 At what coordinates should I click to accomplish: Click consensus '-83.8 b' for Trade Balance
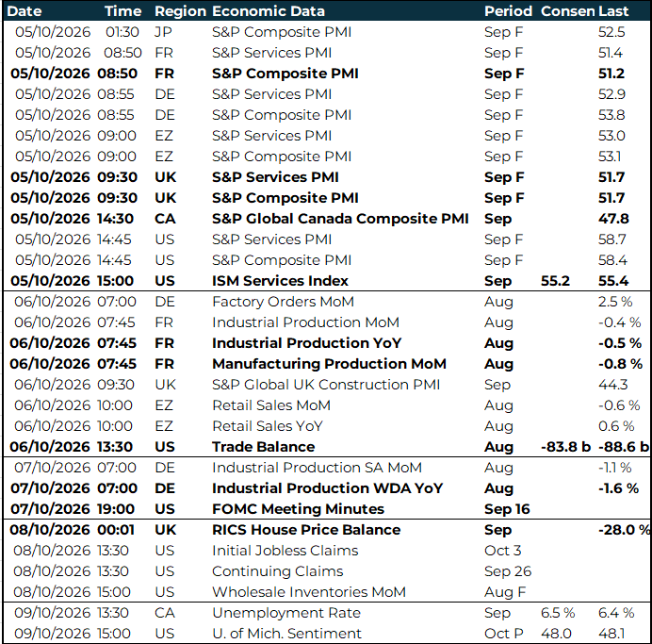click(x=565, y=447)
